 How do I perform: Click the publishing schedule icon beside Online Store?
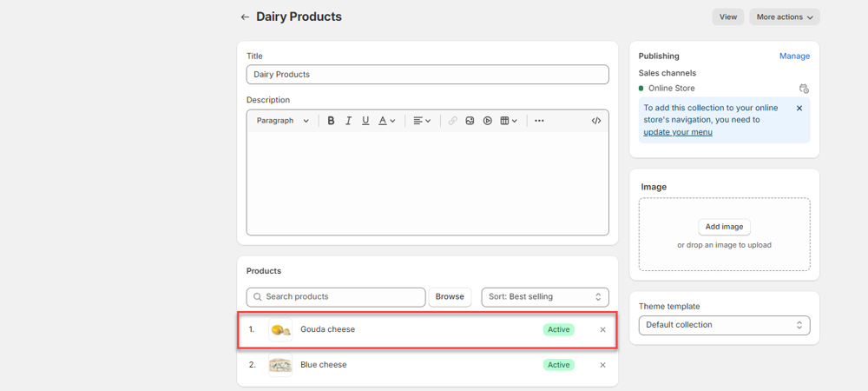pyautogui.click(x=804, y=89)
